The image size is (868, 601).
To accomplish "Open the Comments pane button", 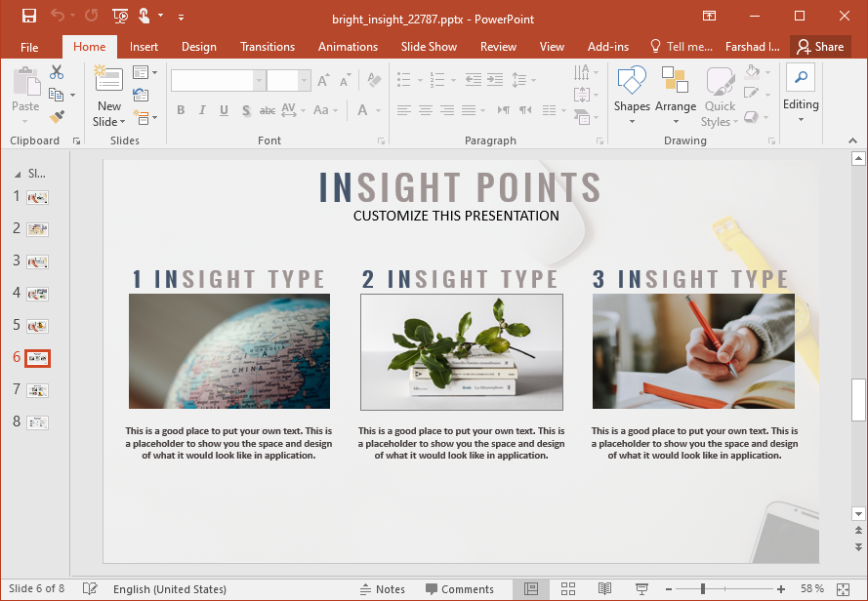I will pos(459,589).
